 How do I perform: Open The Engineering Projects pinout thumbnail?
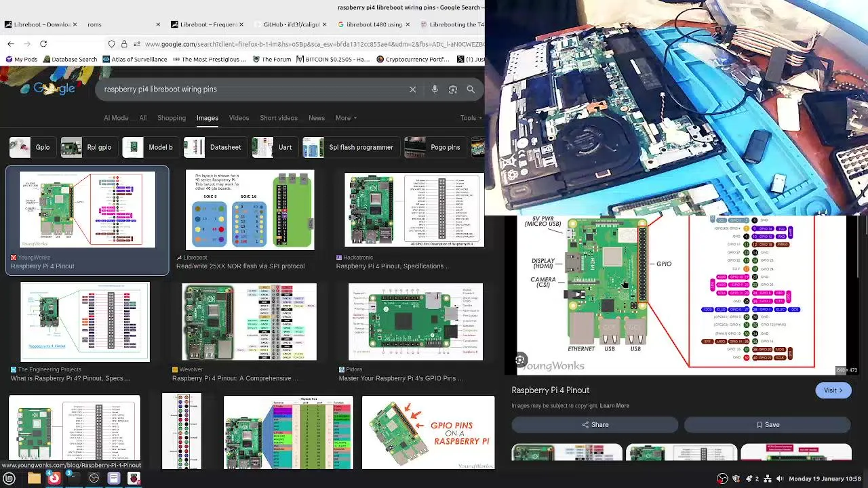coord(85,321)
